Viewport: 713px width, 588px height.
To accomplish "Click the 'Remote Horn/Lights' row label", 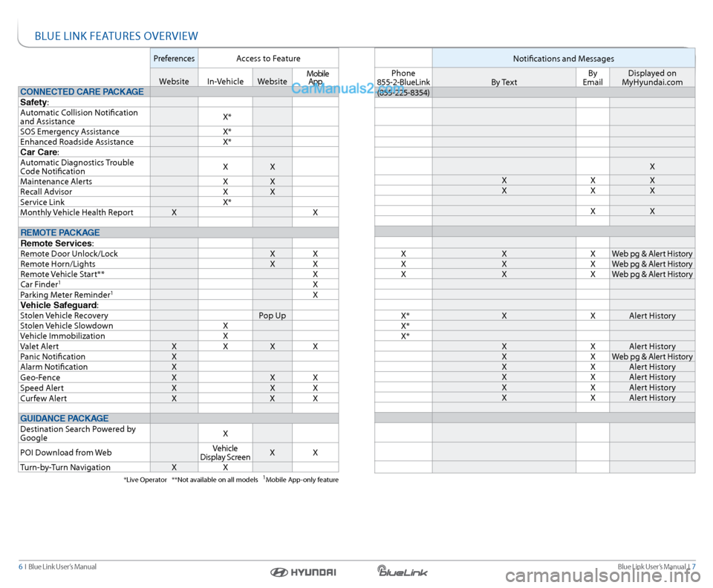I will click(58, 264).
